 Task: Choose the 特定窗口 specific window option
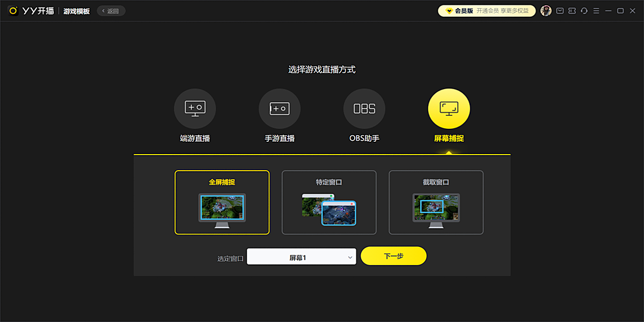click(x=329, y=202)
